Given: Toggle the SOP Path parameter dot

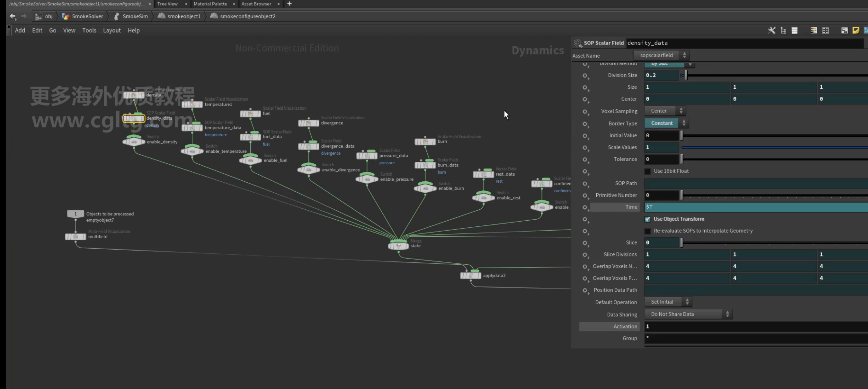Looking at the screenshot, I should pyautogui.click(x=585, y=183).
